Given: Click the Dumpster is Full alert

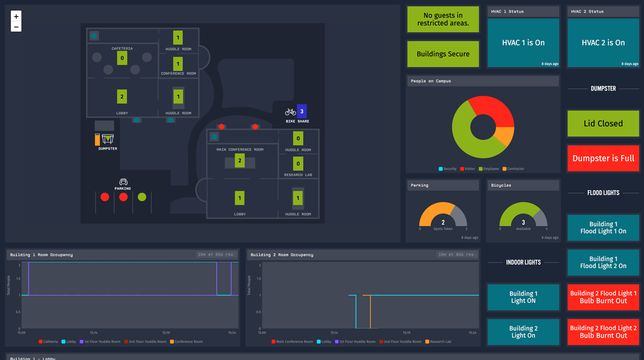Looking at the screenshot, I should (603, 159).
